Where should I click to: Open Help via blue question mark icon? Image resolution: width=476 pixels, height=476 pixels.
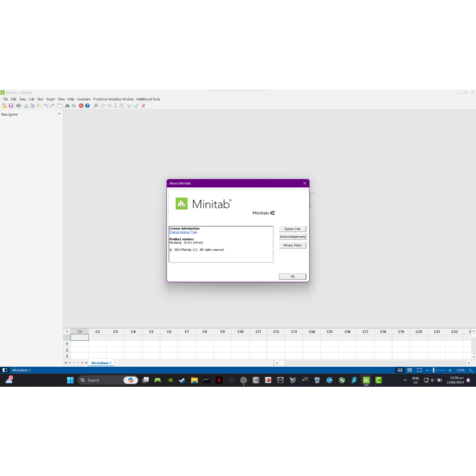(x=87, y=106)
